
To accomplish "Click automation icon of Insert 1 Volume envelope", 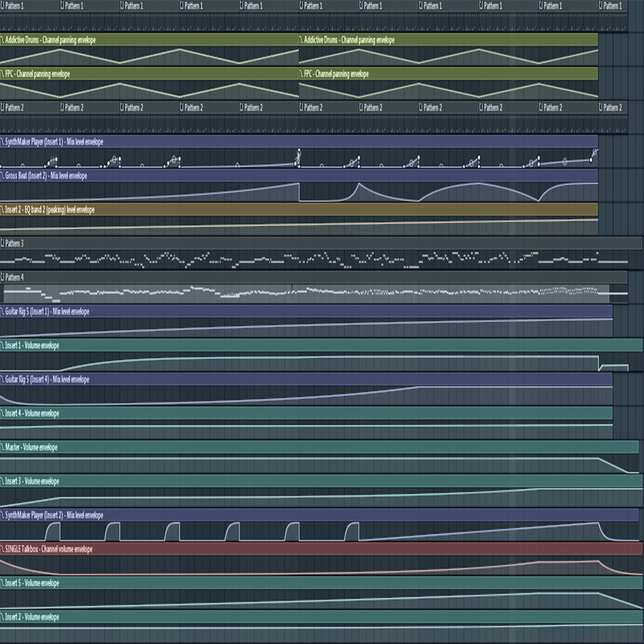I will [3, 346].
